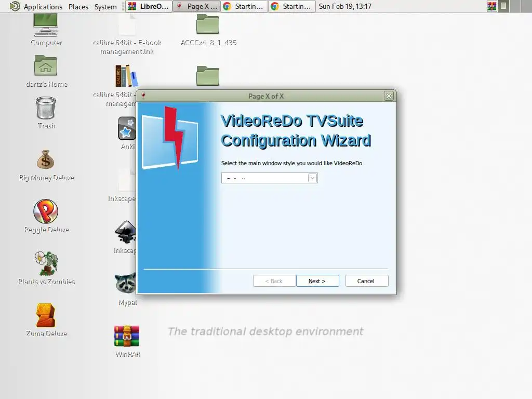Image resolution: width=532 pixels, height=399 pixels.
Task: Open the Applications menu
Action: tap(43, 6)
